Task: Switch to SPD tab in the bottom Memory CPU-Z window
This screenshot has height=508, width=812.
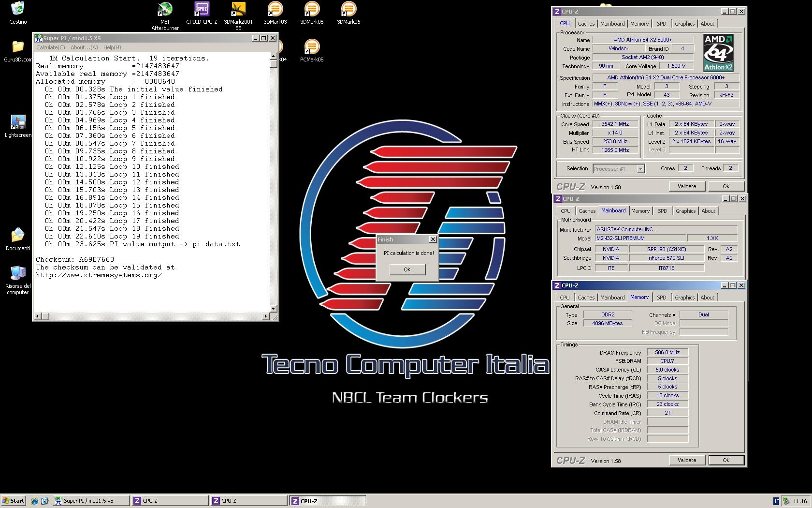Action: [662, 298]
